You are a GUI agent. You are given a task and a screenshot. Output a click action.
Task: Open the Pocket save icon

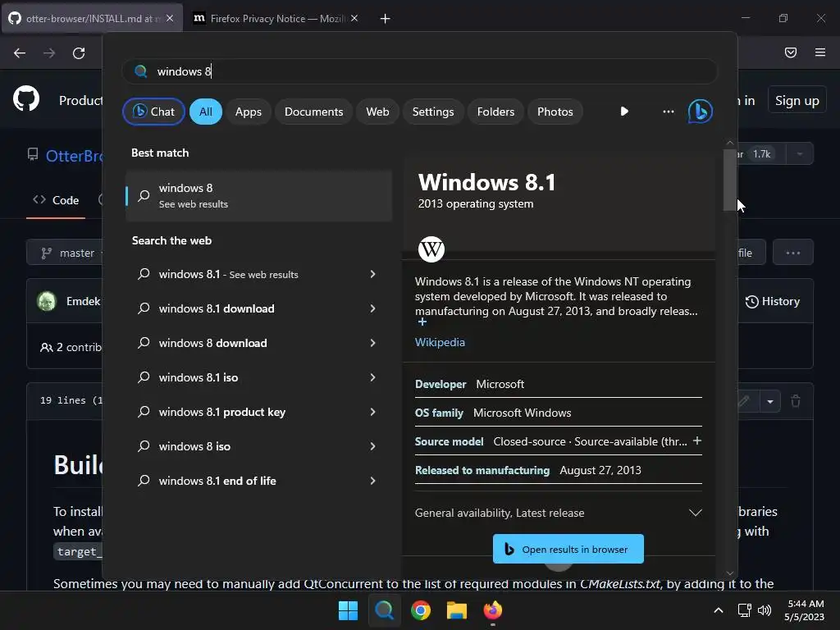point(791,52)
